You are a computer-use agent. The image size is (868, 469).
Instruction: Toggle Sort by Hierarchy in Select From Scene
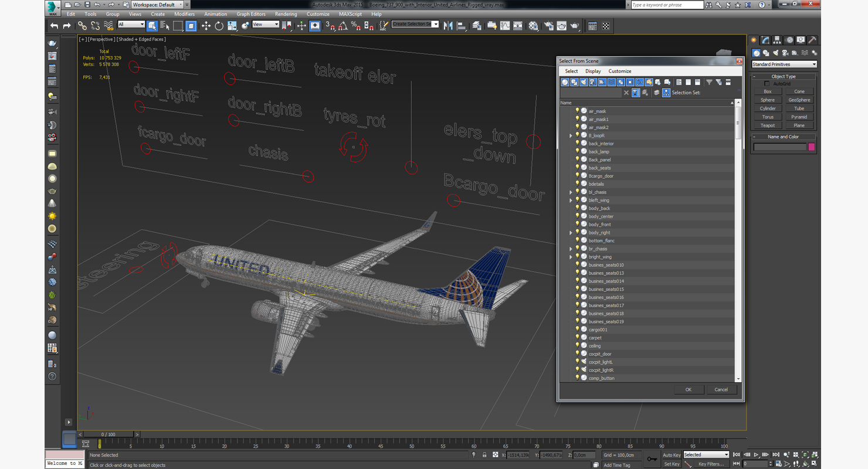coord(666,93)
